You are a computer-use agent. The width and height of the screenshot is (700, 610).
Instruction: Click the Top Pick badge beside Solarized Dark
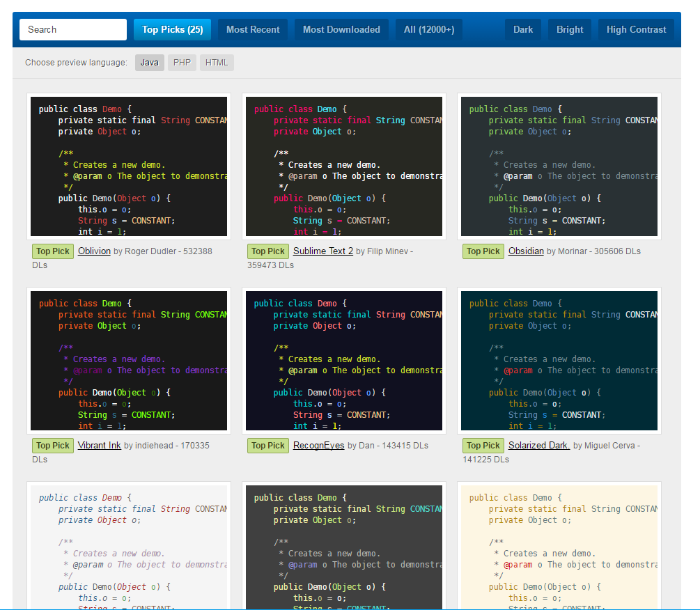483,446
